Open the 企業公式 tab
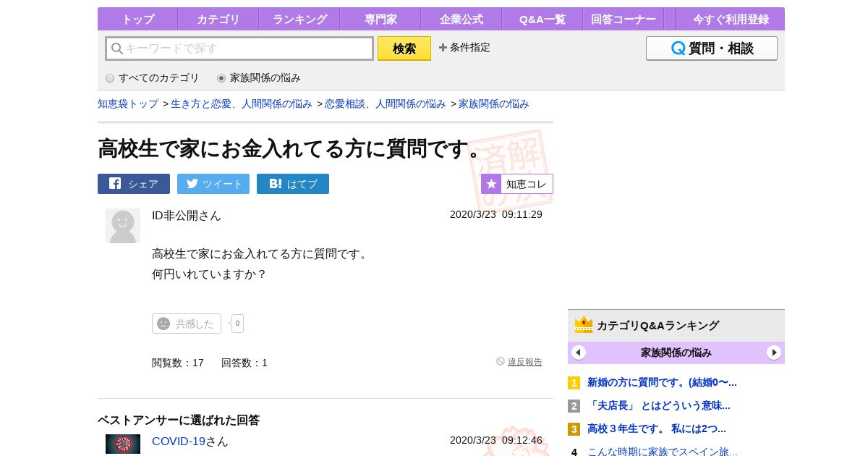868x456 pixels. pyautogui.click(x=461, y=20)
